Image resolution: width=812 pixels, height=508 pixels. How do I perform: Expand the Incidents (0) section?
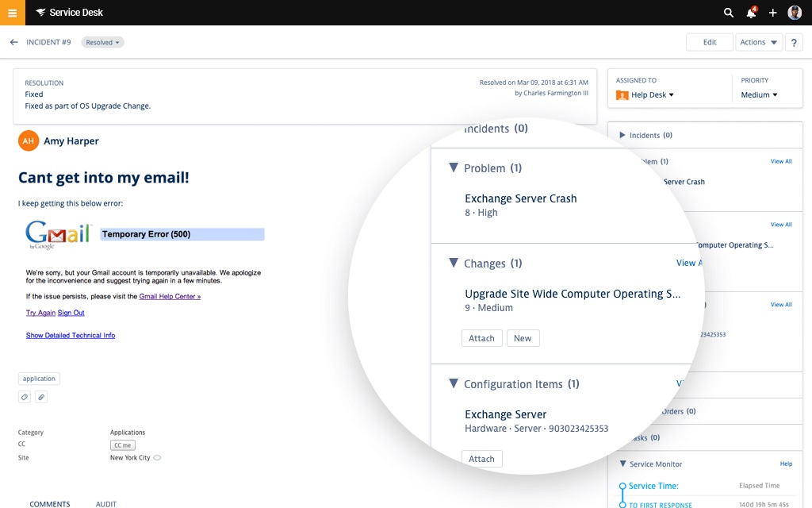point(622,135)
